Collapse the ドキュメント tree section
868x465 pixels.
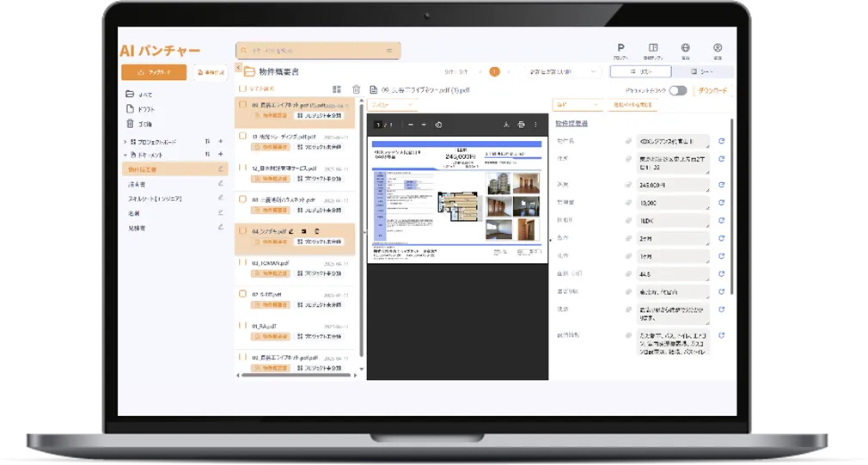[125, 155]
